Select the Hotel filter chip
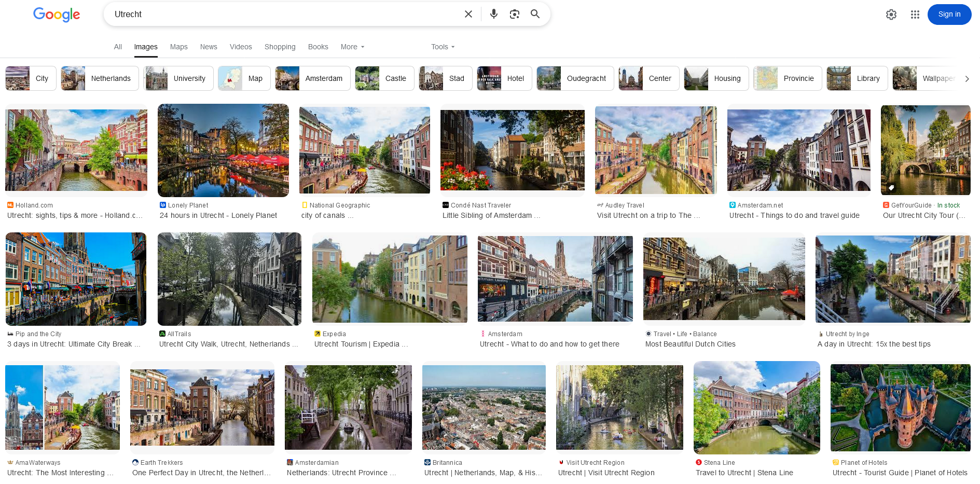The image size is (980, 484). point(504,78)
